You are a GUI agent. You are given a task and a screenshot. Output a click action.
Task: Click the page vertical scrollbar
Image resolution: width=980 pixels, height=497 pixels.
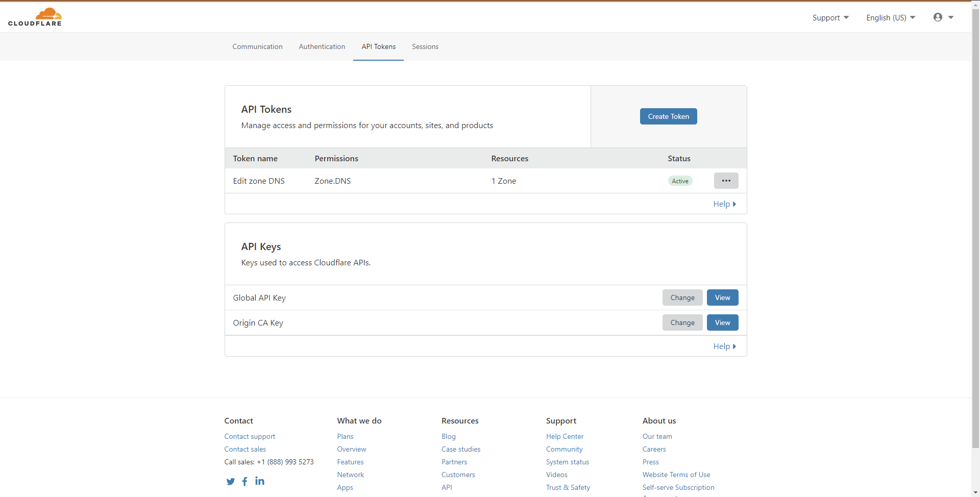(x=975, y=229)
